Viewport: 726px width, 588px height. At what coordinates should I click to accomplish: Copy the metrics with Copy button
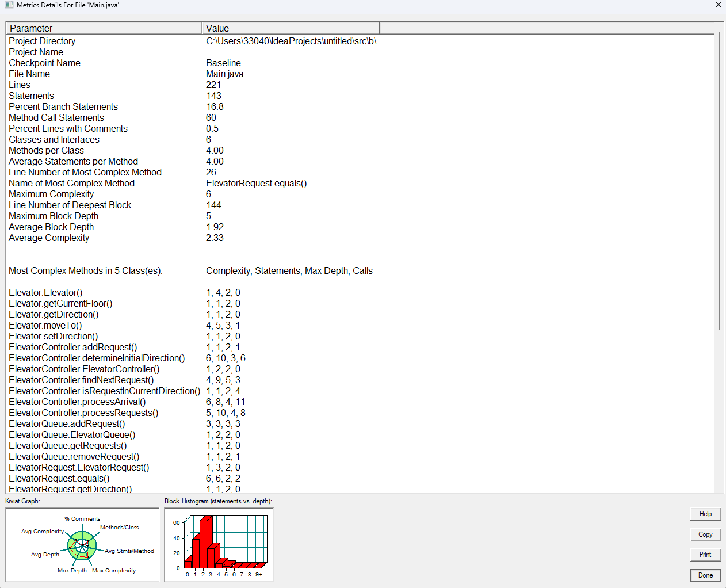[x=705, y=534]
